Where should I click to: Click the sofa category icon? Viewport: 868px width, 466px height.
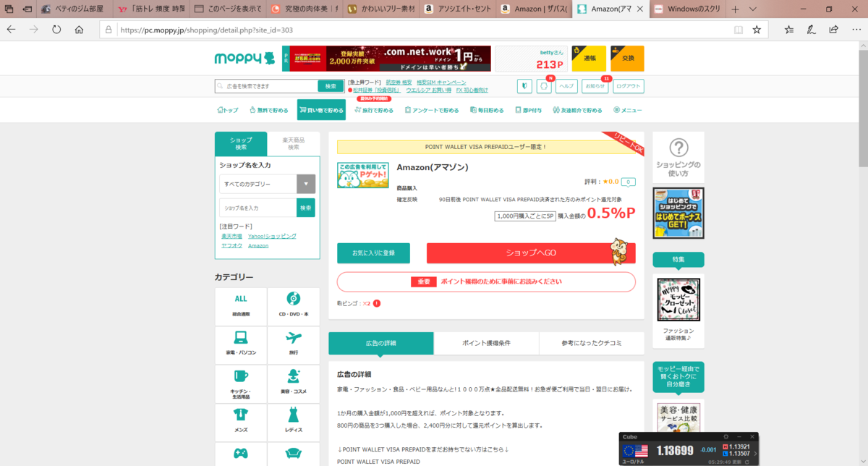(294, 454)
